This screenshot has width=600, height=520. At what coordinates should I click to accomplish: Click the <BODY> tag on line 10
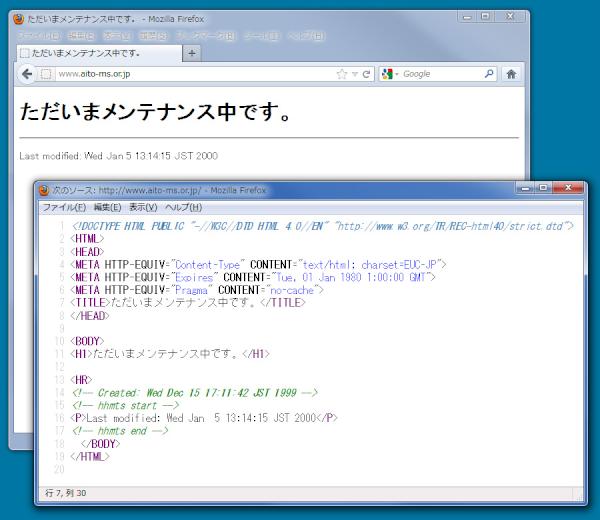(87, 341)
